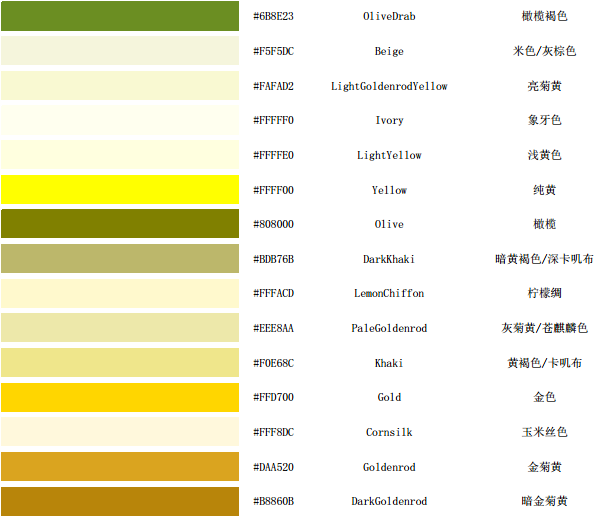Image resolution: width=603 pixels, height=518 pixels.
Task: Click hex code #6B8E23
Action: [x=273, y=16]
